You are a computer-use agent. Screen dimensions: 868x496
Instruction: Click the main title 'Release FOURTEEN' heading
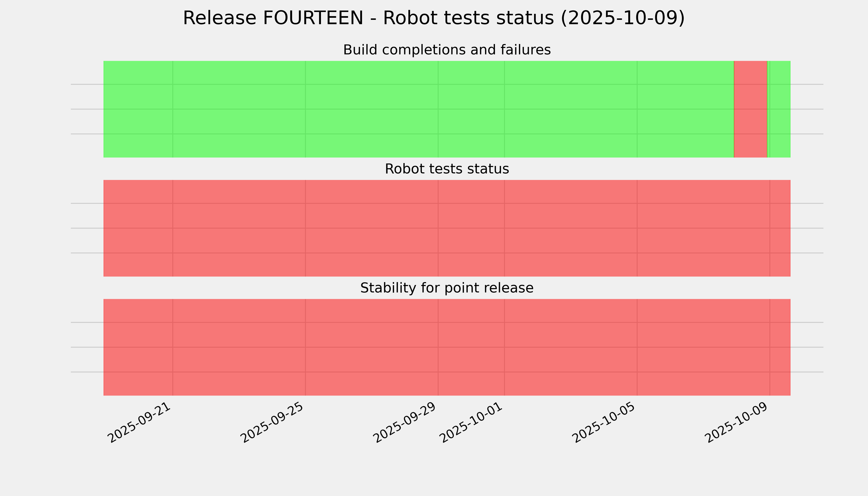pyautogui.click(x=433, y=18)
